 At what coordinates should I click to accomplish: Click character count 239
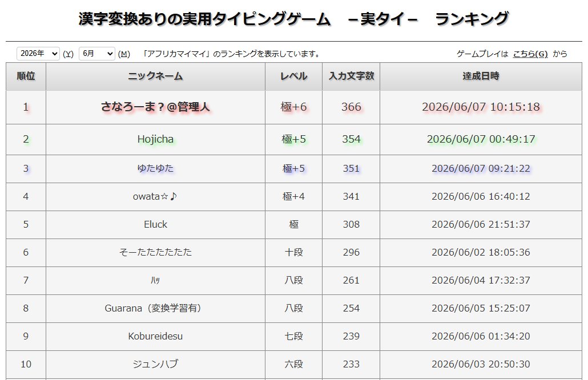tap(351, 336)
